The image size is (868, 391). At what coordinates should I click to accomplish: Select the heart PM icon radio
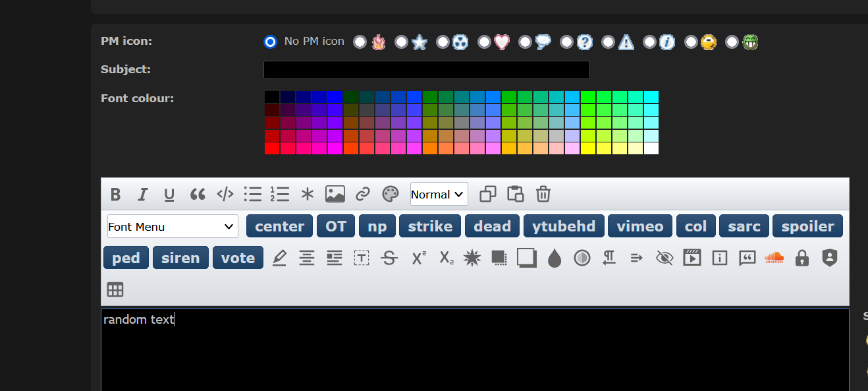point(484,42)
